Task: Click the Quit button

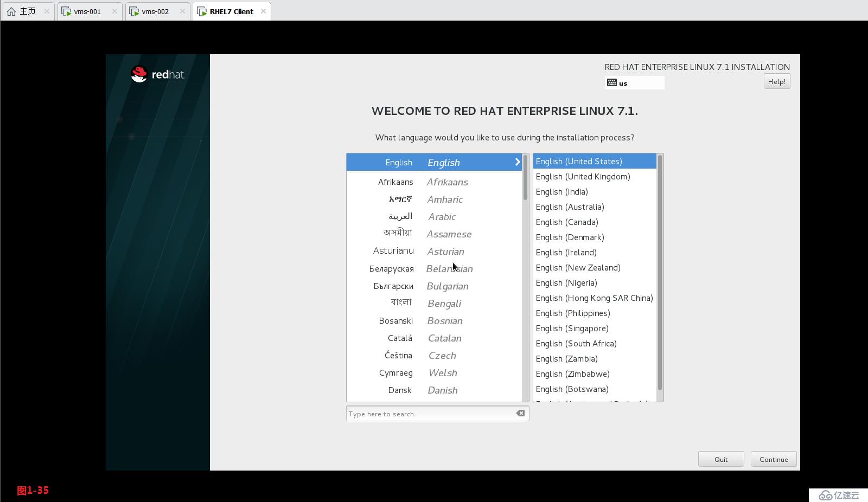Action: tap(721, 459)
